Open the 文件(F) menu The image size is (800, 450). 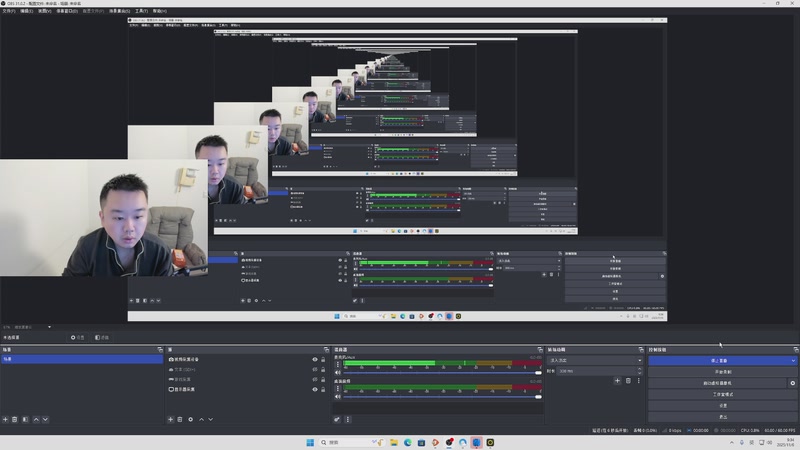[x=9, y=11]
